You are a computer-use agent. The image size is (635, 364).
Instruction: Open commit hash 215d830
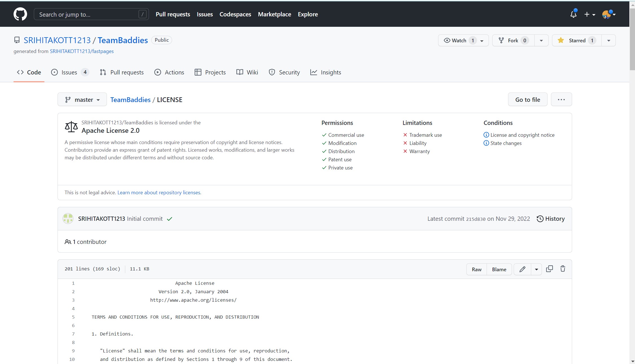476,219
